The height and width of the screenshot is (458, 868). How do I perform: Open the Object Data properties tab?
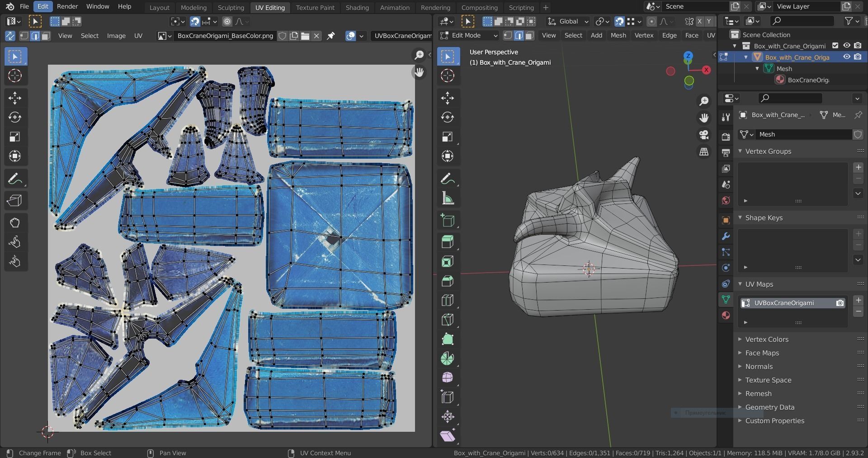tap(726, 299)
